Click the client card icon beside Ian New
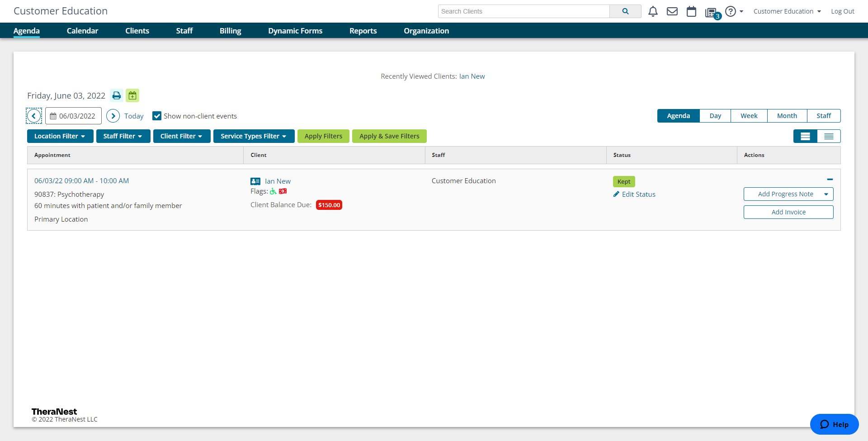 (255, 181)
